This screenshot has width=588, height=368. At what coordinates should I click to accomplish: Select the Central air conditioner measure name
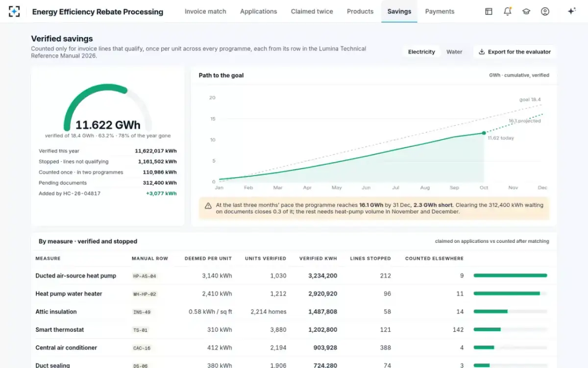pos(66,347)
